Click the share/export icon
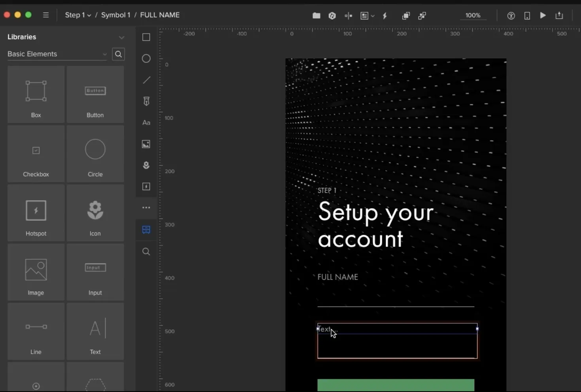Image resolution: width=581 pixels, height=392 pixels. click(559, 15)
